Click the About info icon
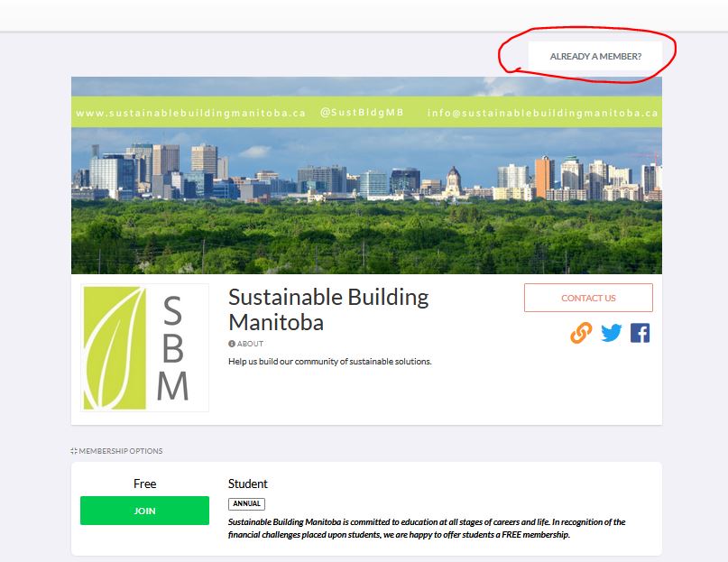This screenshot has width=728, height=562. [232, 344]
